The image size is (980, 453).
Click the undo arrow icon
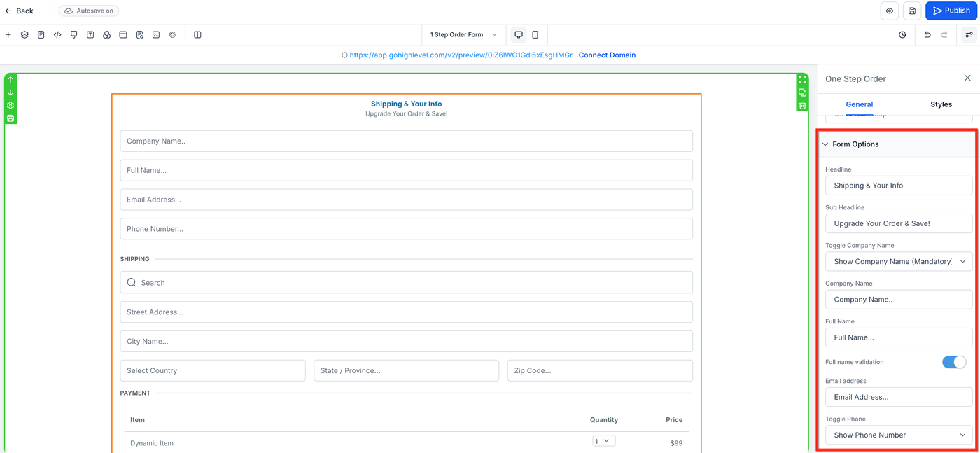click(x=927, y=34)
